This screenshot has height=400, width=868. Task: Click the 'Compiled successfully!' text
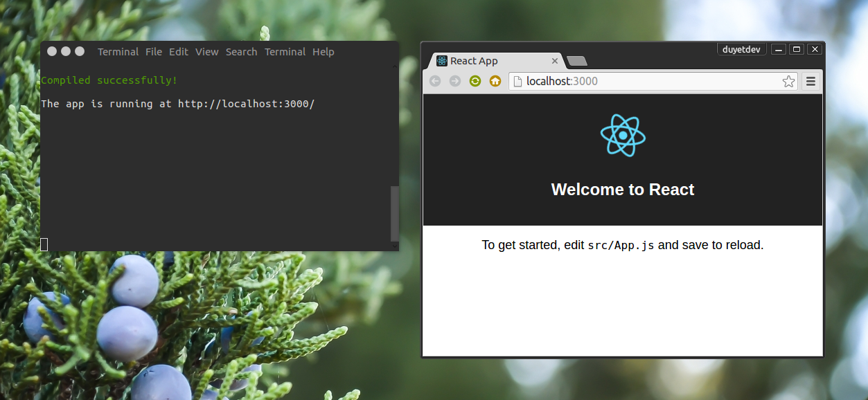click(x=109, y=80)
